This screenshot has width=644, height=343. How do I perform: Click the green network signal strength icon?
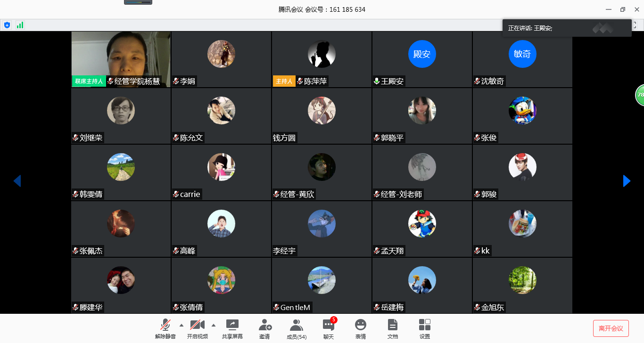[x=20, y=25]
